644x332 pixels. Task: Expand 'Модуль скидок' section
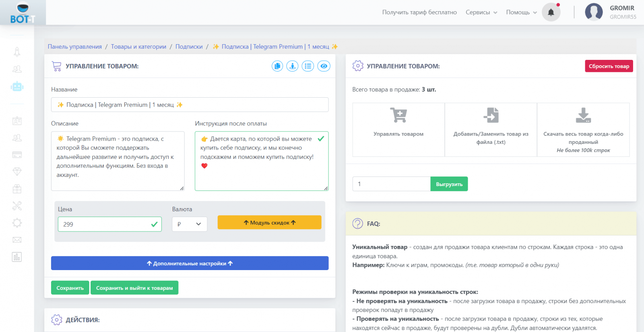tap(270, 223)
